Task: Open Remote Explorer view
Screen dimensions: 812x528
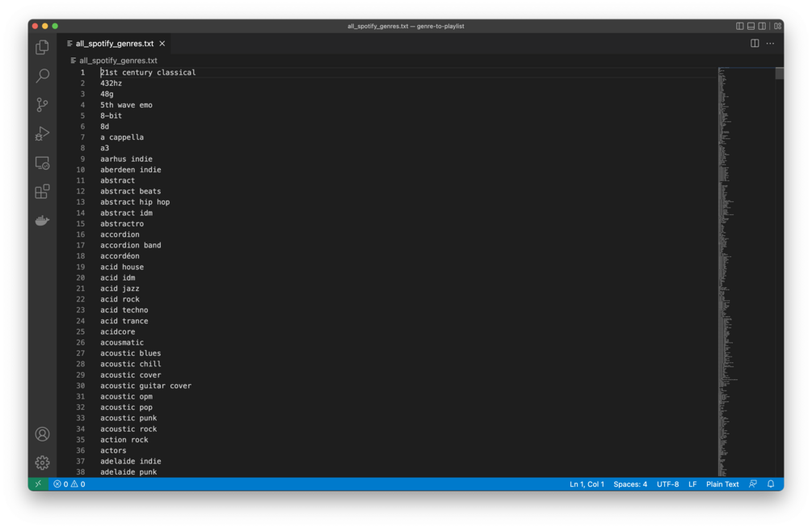Action: [43, 163]
